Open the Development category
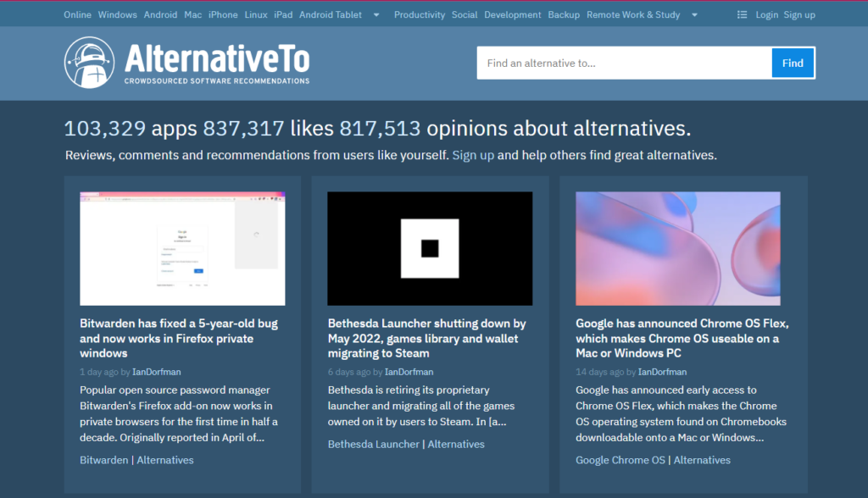Screen dimensions: 868x498 513,14
